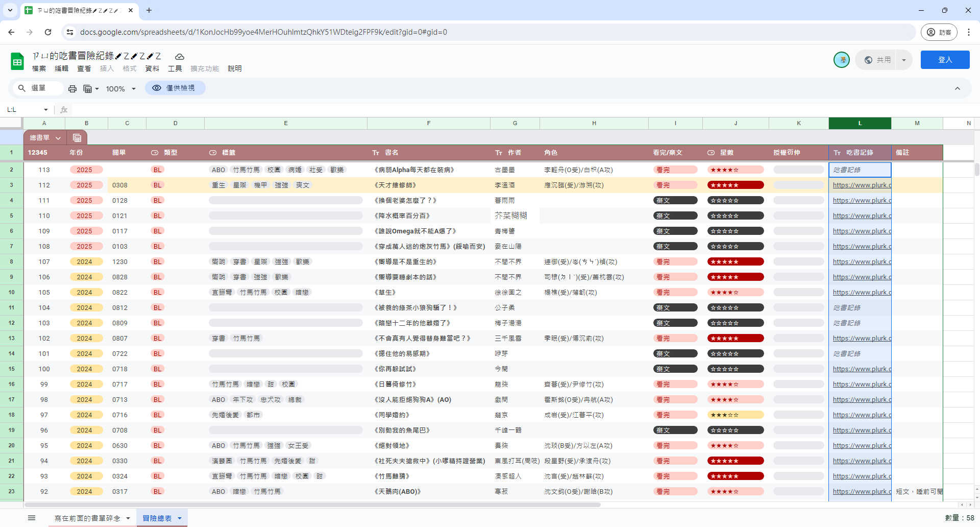
Task: Click the 作者 column text-type icon
Action: tap(499, 153)
